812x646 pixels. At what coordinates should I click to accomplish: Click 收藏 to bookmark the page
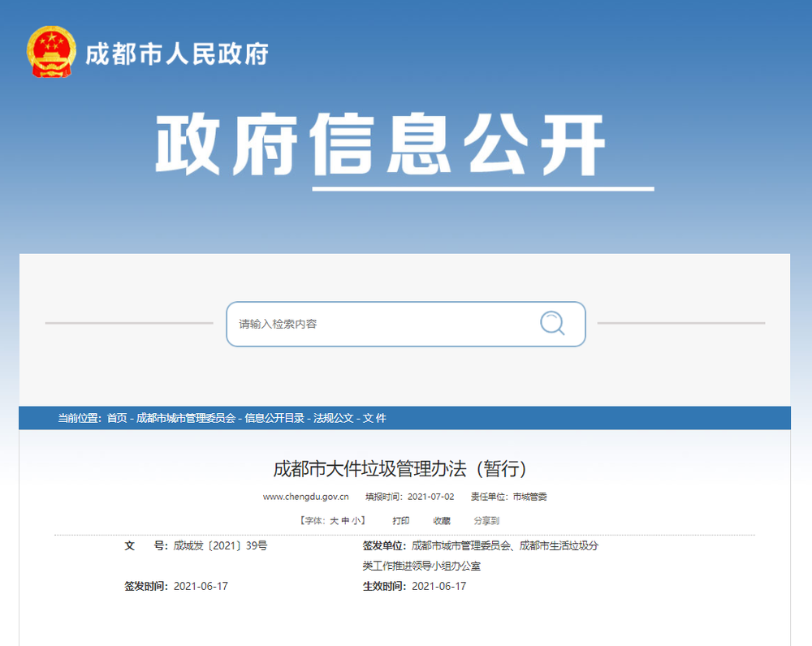(442, 521)
